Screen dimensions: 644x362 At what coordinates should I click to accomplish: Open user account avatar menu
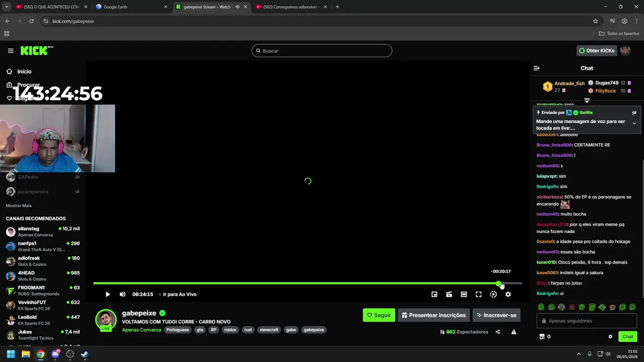pos(625,51)
